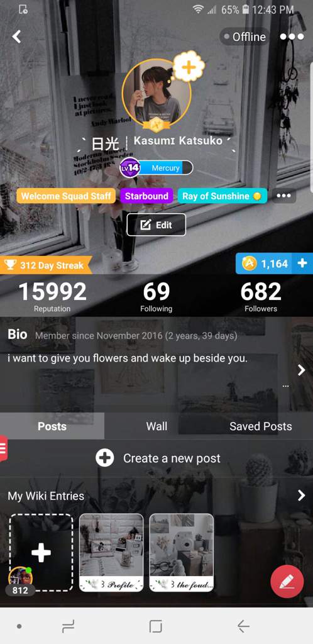
Task: Tap the red floating compose pencil button
Action: pyautogui.click(x=287, y=581)
